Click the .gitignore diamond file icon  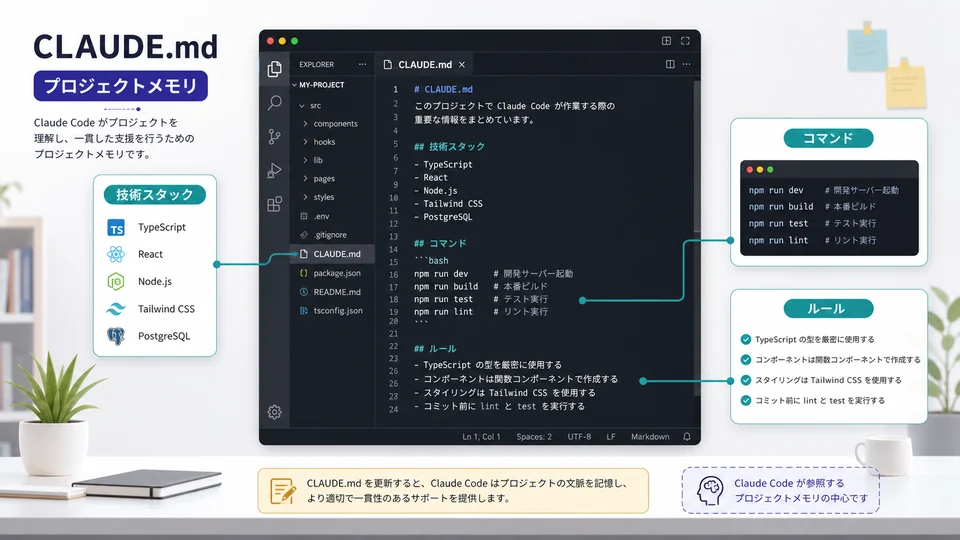(x=304, y=234)
